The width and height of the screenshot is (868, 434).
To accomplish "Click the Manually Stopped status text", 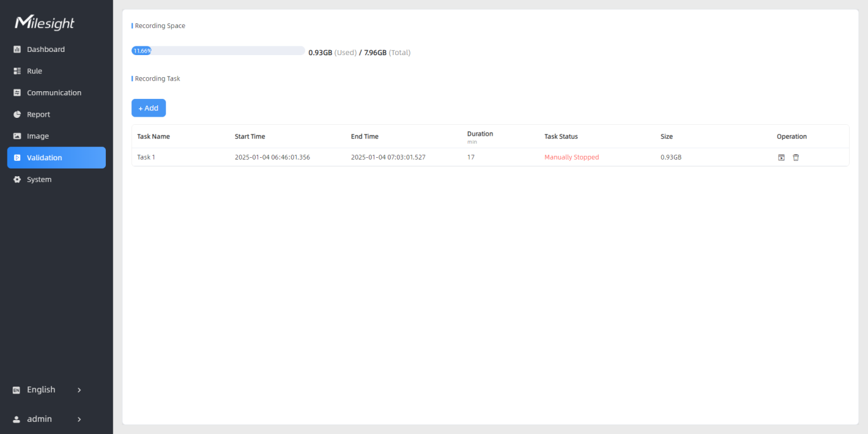I will (571, 157).
